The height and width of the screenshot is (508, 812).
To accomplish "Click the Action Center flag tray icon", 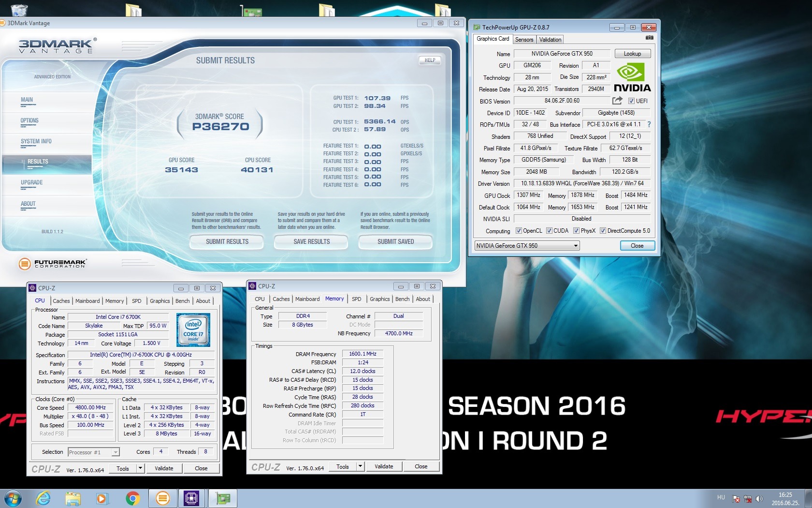I will pos(736,499).
